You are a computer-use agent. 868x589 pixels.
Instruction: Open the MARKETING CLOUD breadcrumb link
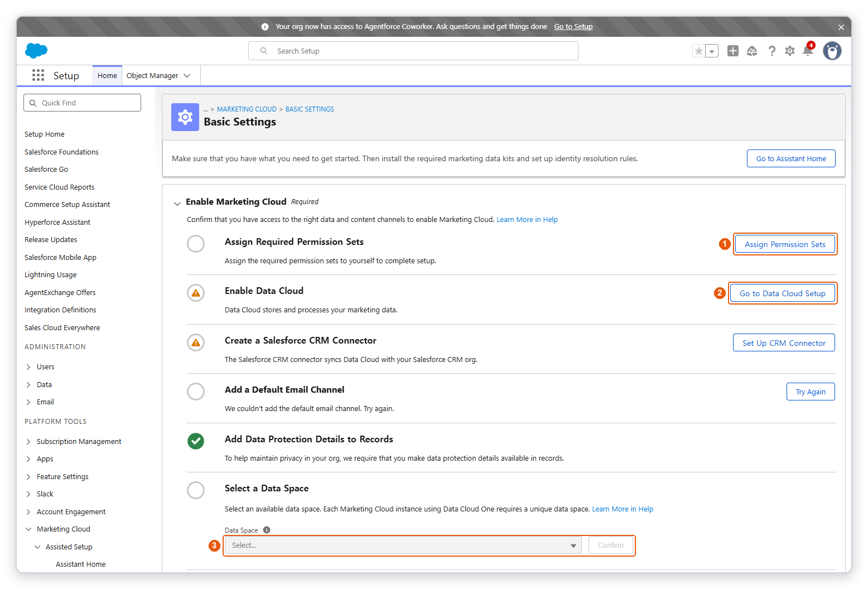coord(247,109)
